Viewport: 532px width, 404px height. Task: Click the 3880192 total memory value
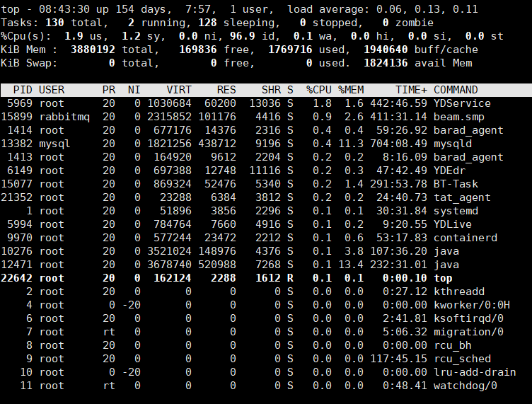pos(93,50)
